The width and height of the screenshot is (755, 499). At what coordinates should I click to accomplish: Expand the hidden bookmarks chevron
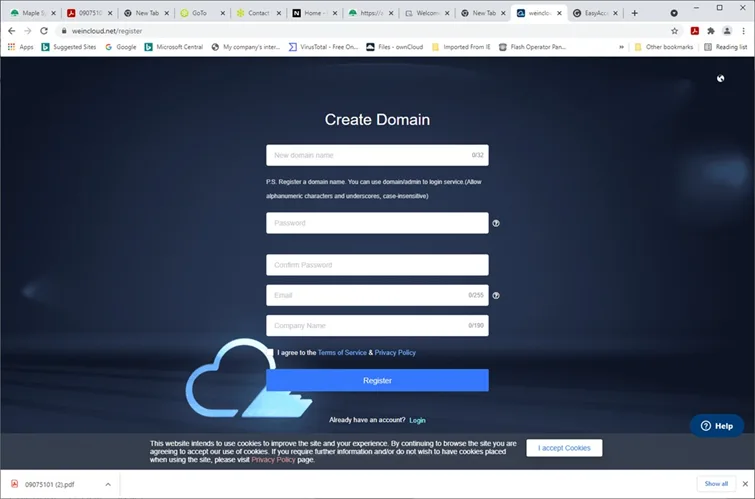coord(621,47)
